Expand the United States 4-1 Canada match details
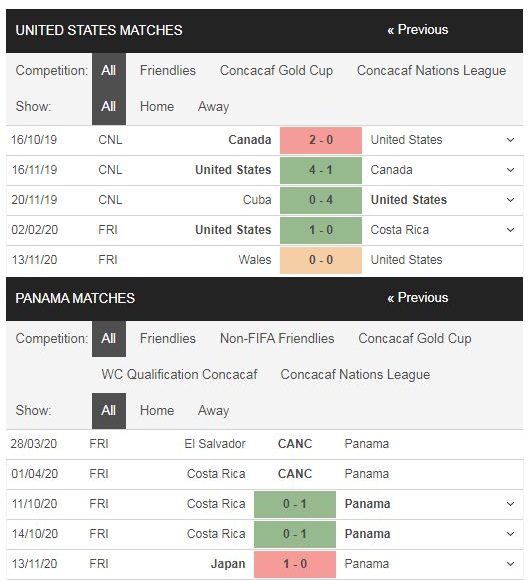 pos(510,170)
